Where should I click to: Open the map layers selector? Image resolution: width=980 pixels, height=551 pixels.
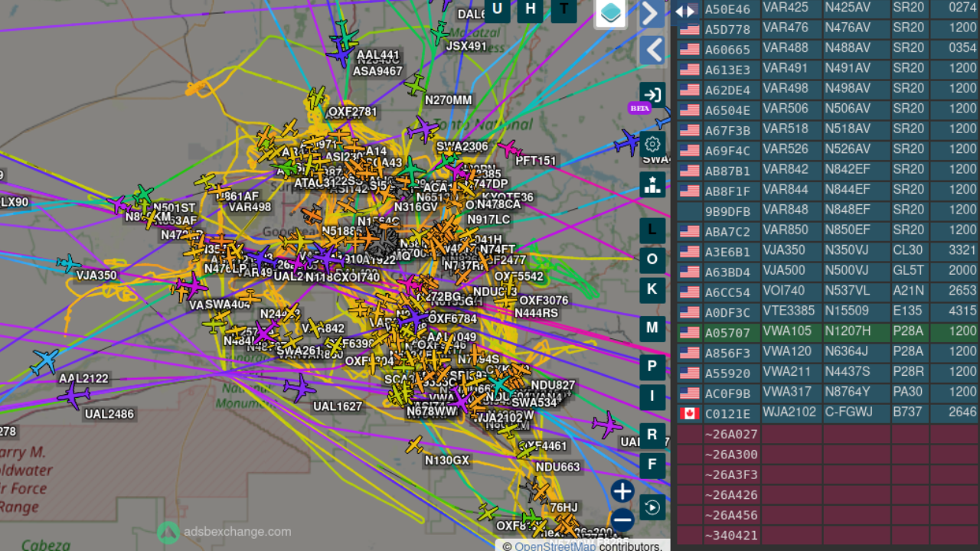(611, 13)
